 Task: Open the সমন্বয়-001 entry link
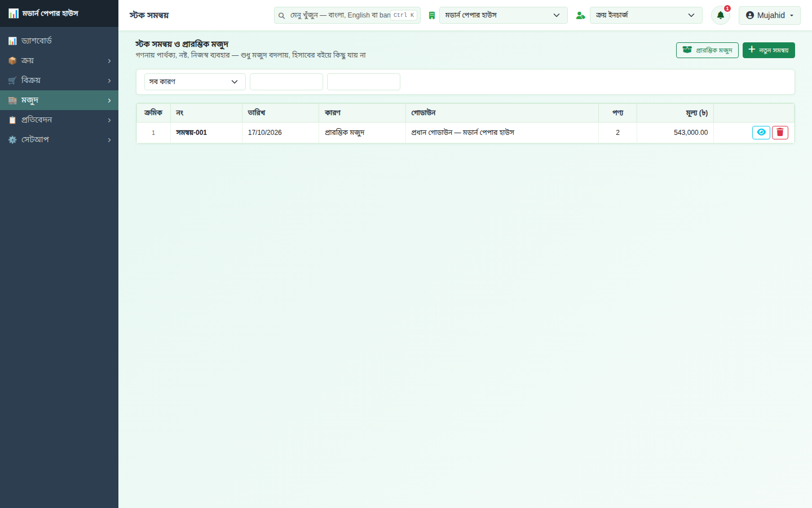point(191,133)
